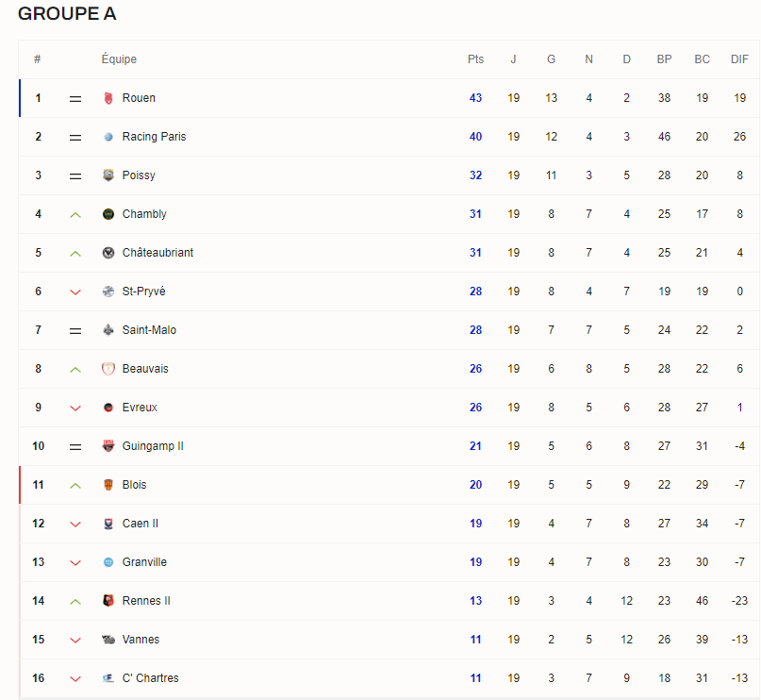This screenshot has width=761, height=700.
Task: Sort table by the Pts column header
Action: [475, 59]
